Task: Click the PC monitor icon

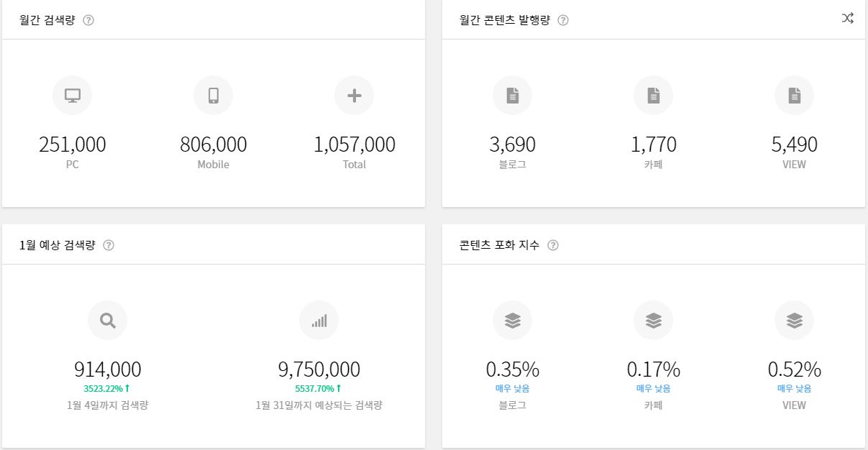Action: 72,96
